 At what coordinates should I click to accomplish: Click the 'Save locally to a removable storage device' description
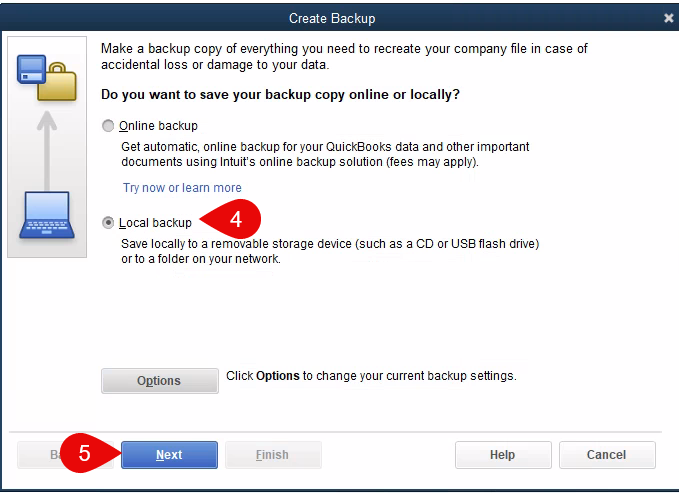tap(330, 251)
